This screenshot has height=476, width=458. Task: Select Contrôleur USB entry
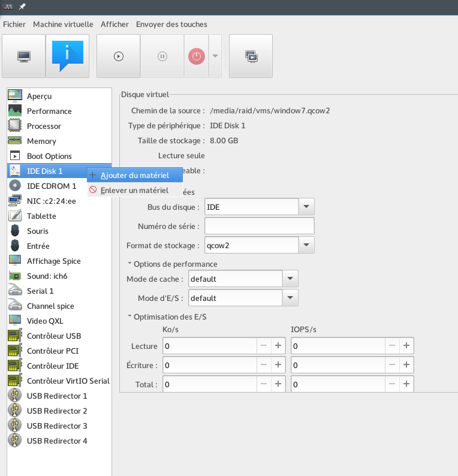(x=59, y=336)
